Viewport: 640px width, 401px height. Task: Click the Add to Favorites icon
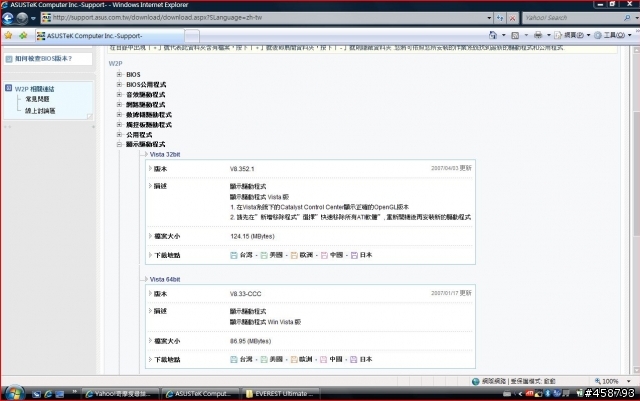pyautogui.click(x=23, y=36)
